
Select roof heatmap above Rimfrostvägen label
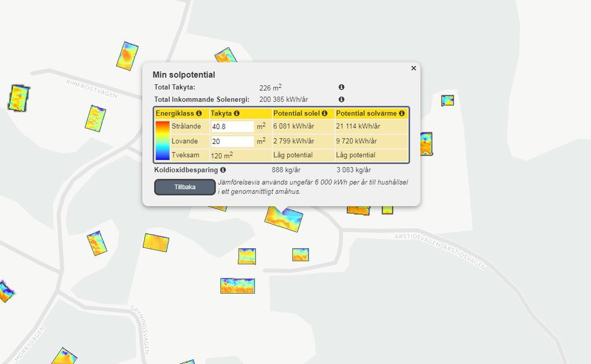[x=128, y=56]
